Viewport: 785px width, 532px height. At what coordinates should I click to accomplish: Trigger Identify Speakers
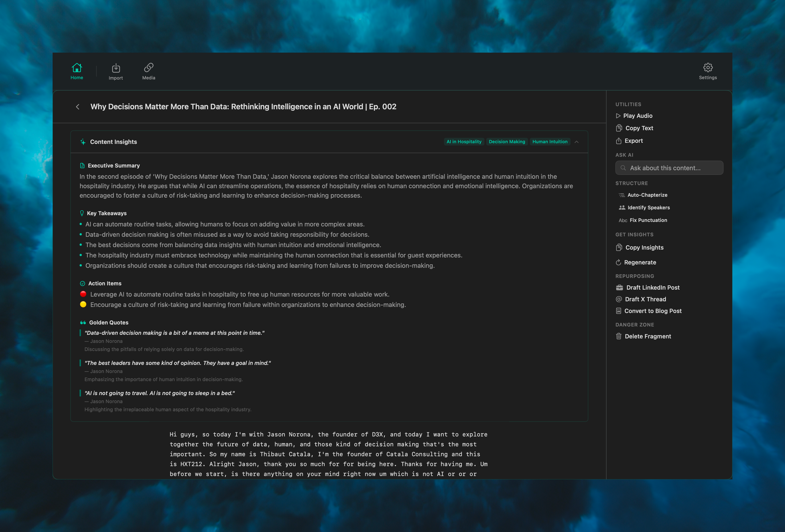click(649, 207)
